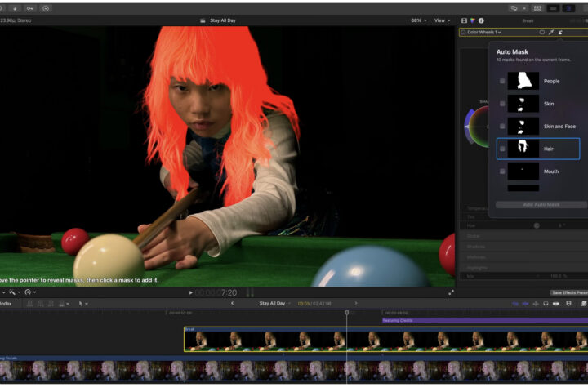Open the color inspector triangle icon

(x=473, y=20)
